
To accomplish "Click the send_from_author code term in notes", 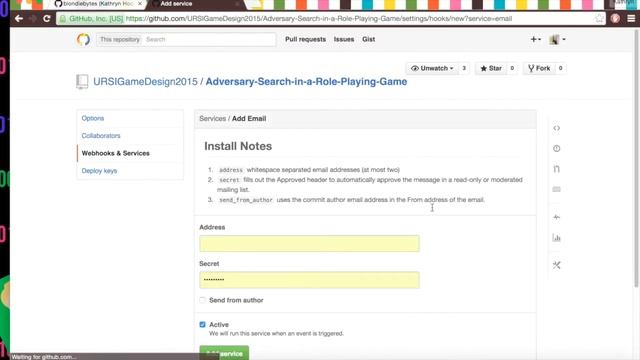I will pos(246,200).
